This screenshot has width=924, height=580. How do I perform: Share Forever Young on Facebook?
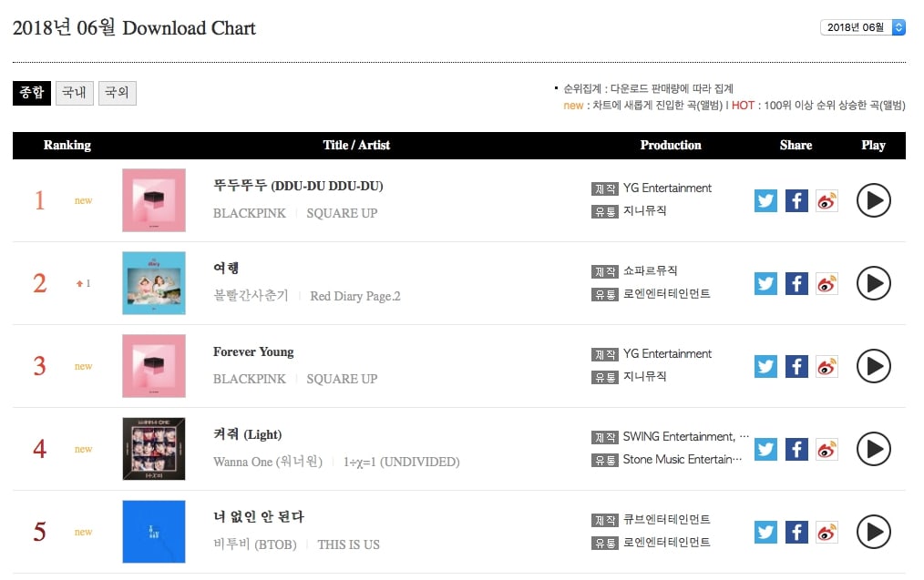[x=796, y=366]
